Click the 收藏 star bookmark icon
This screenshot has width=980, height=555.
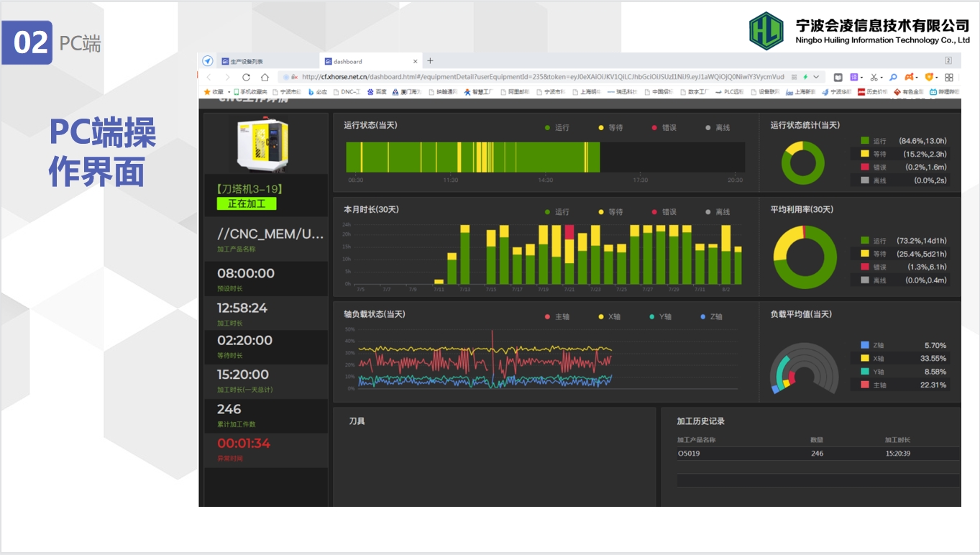[x=208, y=92]
